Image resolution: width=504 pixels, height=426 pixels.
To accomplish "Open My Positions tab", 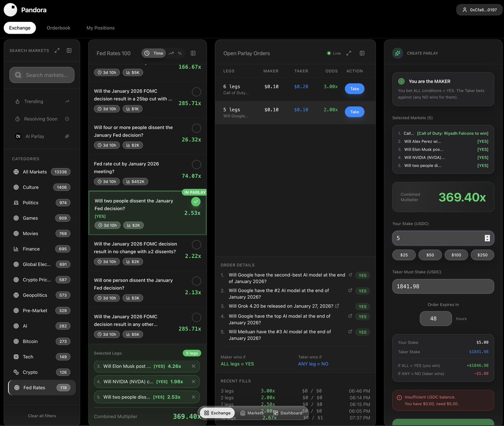I will coord(100,28).
